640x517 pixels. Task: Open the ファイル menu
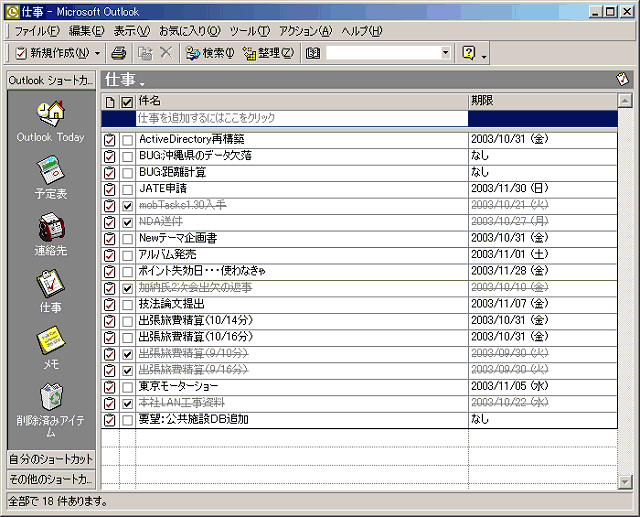point(37,31)
